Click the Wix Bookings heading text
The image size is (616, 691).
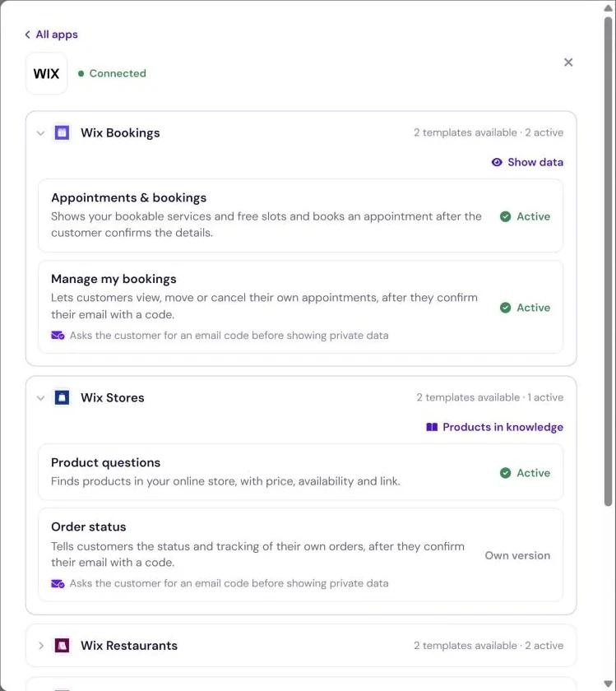pos(120,132)
